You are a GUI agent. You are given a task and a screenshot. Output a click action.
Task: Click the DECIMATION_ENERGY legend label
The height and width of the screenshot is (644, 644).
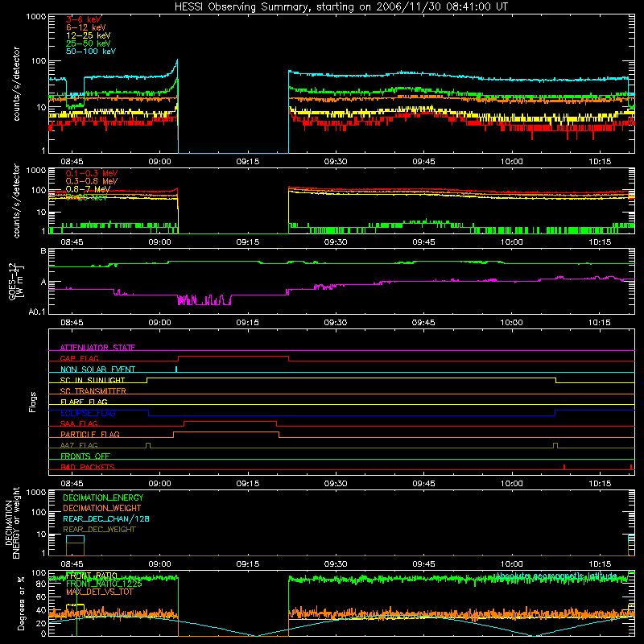point(103,497)
